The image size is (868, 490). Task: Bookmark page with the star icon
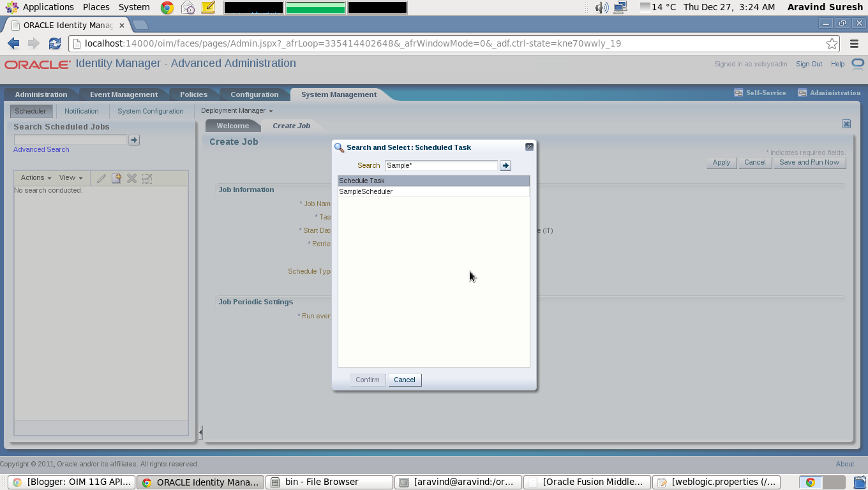(832, 43)
